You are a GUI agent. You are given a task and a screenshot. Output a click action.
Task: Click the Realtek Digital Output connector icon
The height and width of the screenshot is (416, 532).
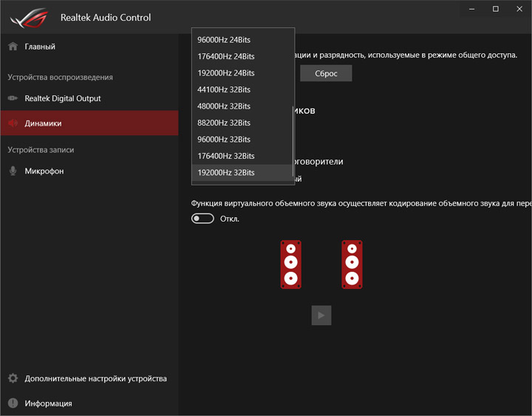point(13,98)
